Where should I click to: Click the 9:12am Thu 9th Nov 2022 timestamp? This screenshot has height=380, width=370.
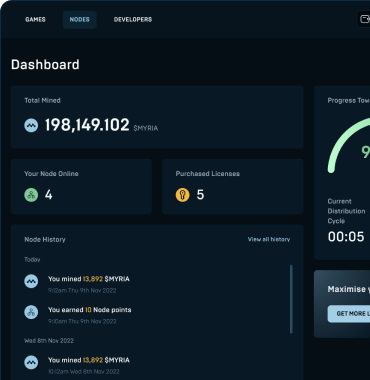coord(82,291)
